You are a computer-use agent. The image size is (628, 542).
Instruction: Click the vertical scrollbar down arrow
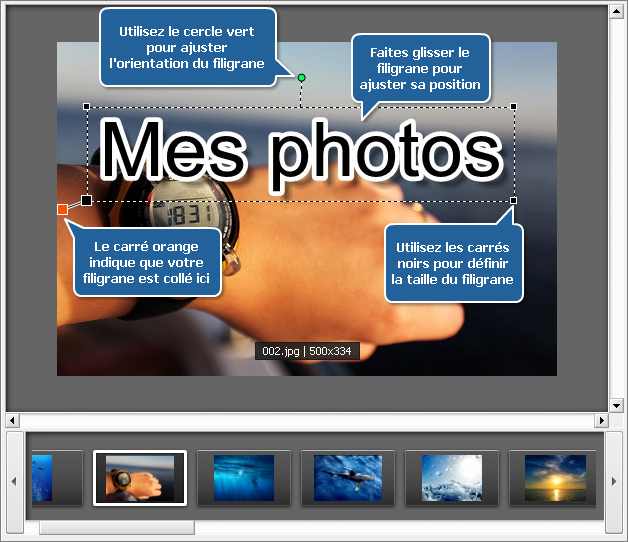[616, 405]
